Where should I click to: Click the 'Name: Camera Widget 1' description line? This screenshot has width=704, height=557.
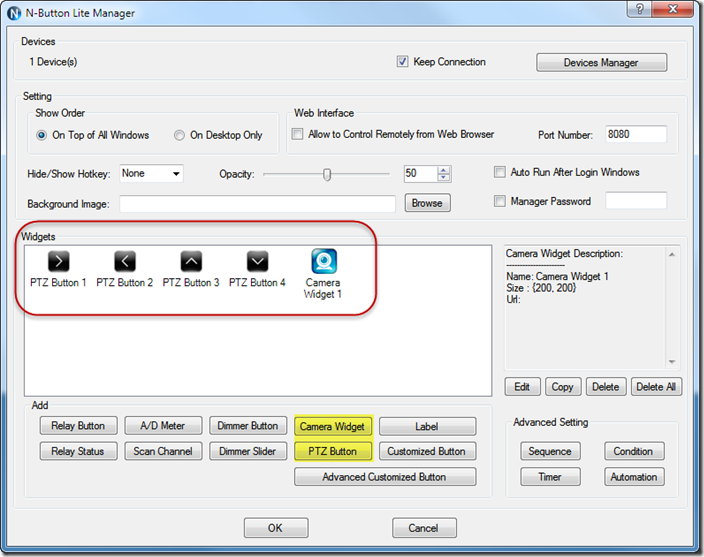coord(557,276)
